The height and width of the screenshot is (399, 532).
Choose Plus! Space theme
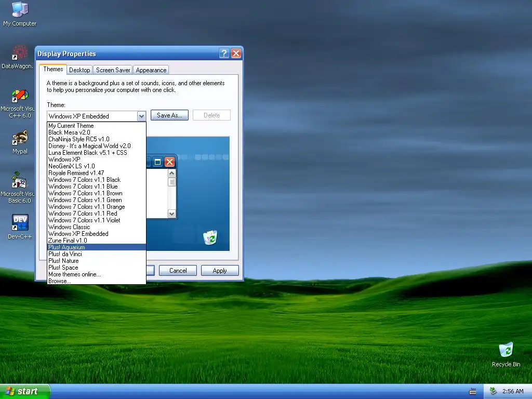(x=96, y=268)
